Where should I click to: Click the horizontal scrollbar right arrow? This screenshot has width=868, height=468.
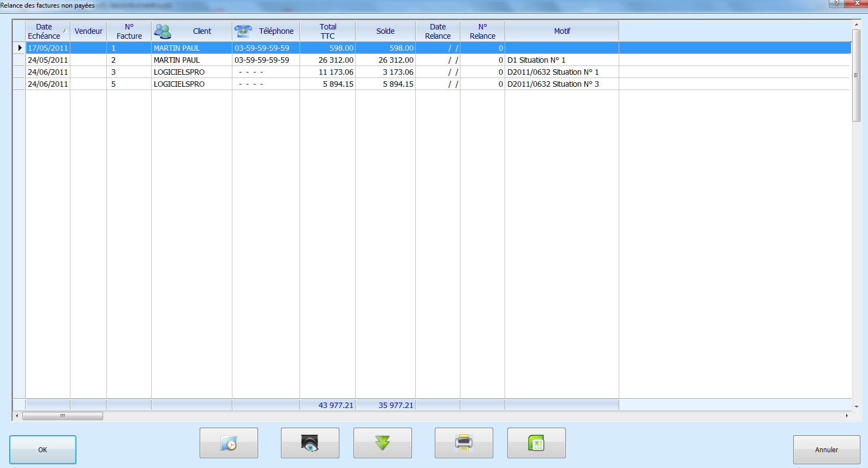[847, 416]
